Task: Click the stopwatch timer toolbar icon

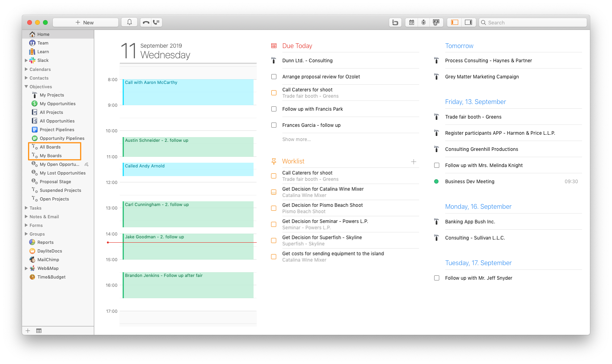Action: 424,22
